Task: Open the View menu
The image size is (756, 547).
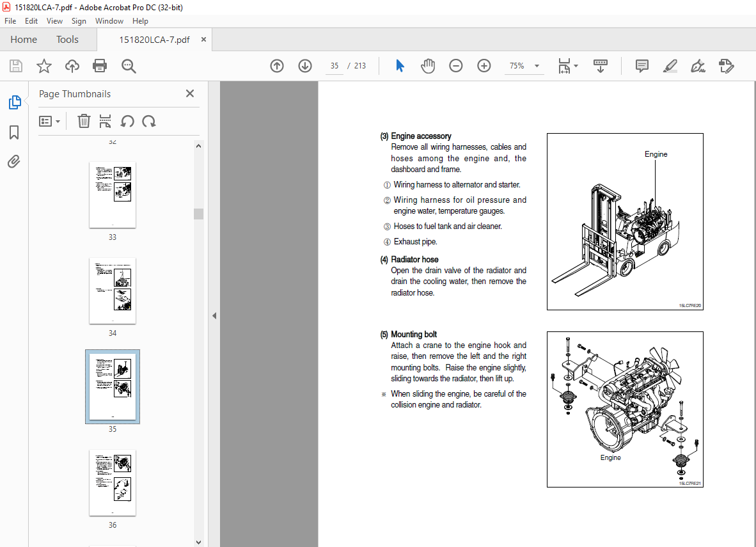Action: (x=54, y=20)
